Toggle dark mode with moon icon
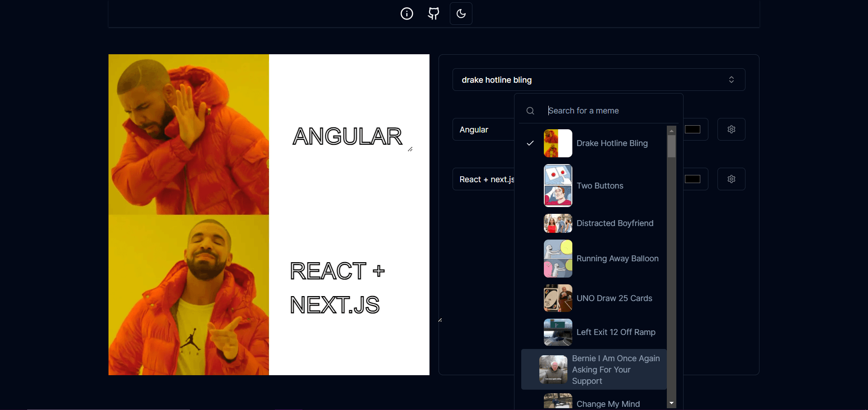The width and height of the screenshot is (868, 410). click(461, 14)
